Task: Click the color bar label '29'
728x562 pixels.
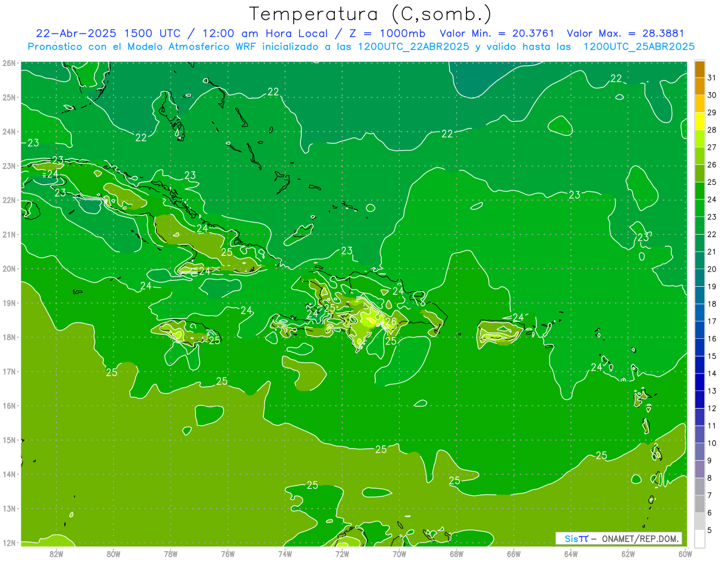Action: pyautogui.click(x=712, y=112)
